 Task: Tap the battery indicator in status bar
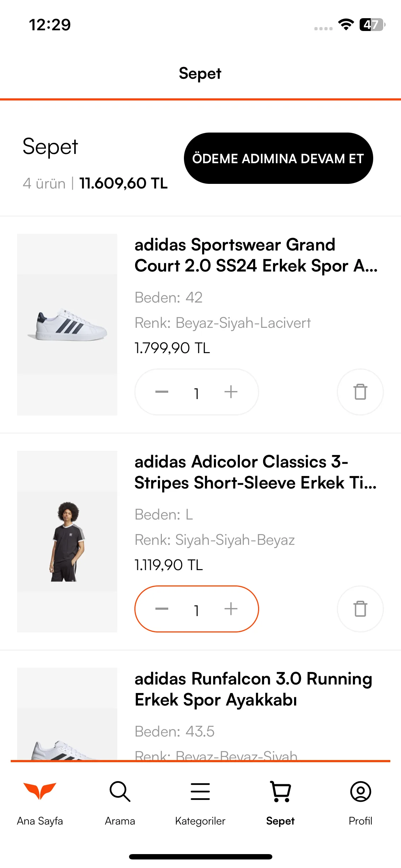(x=372, y=25)
